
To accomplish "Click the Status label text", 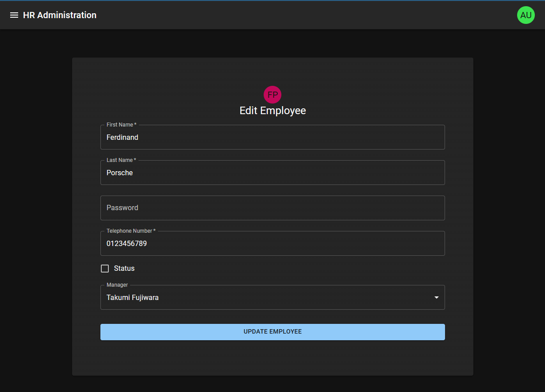I will coord(124,268).
